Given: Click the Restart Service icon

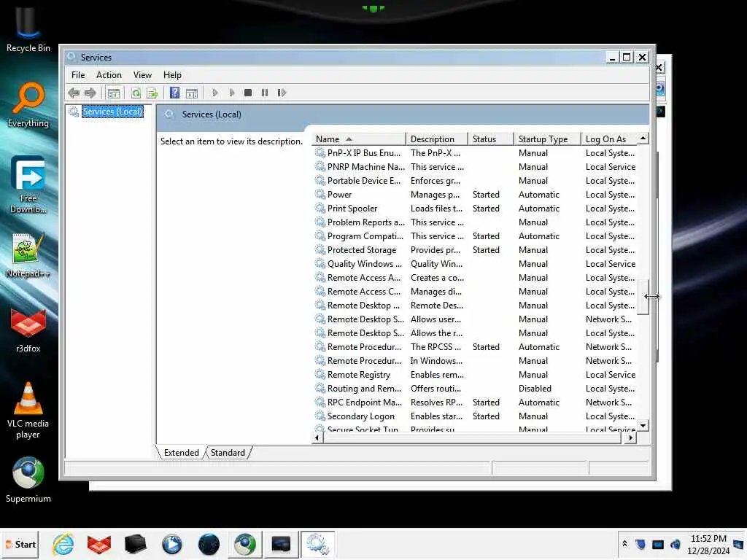Looking at the screenshot, I should coord(282,93).
